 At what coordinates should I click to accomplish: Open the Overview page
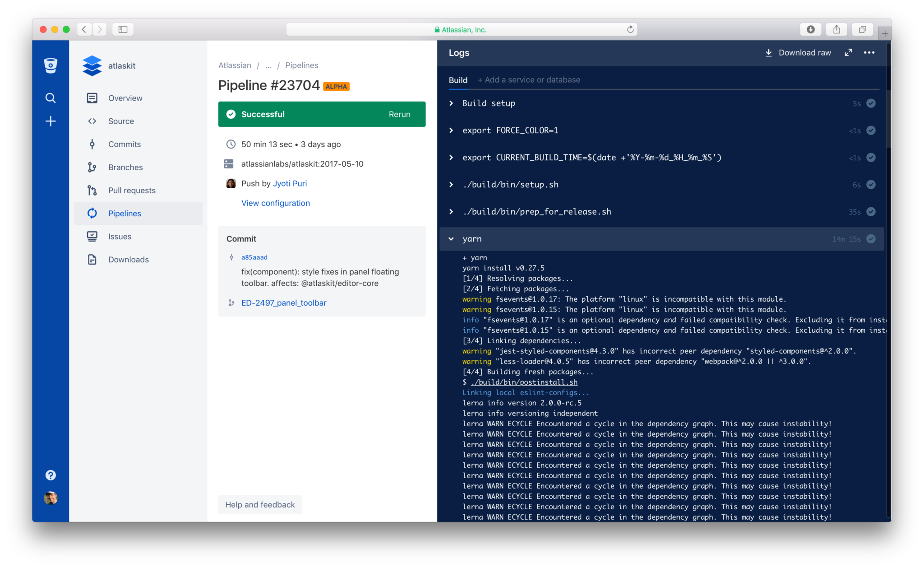coord(138,98)
